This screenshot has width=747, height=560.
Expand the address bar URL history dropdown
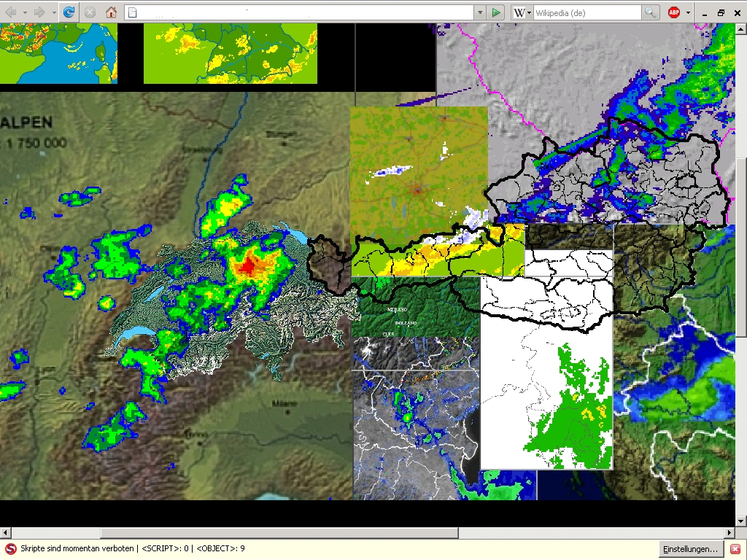click(480, 13)
